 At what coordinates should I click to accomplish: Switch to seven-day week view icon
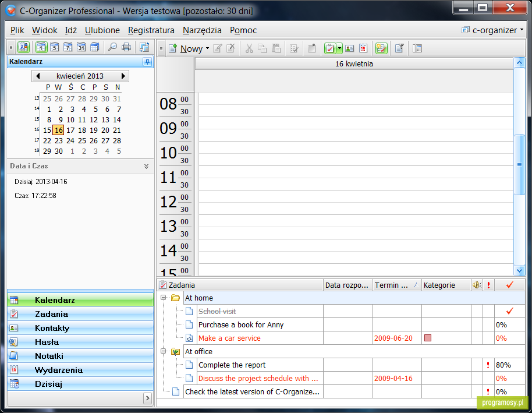[68, 47]
